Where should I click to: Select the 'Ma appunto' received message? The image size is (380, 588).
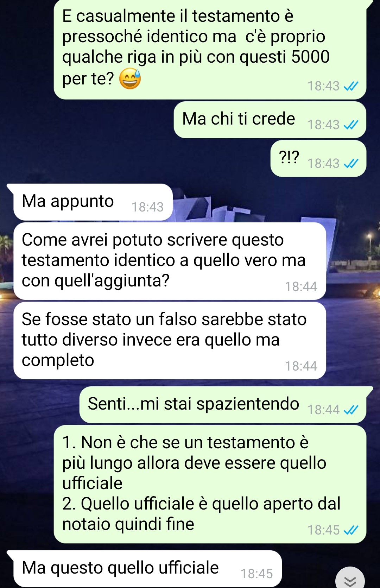(93, 202)
